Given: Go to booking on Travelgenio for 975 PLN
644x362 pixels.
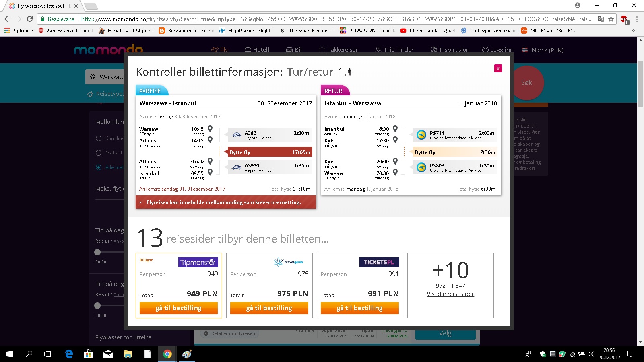Looking at the screenshot, I should [x=269, y=308].
